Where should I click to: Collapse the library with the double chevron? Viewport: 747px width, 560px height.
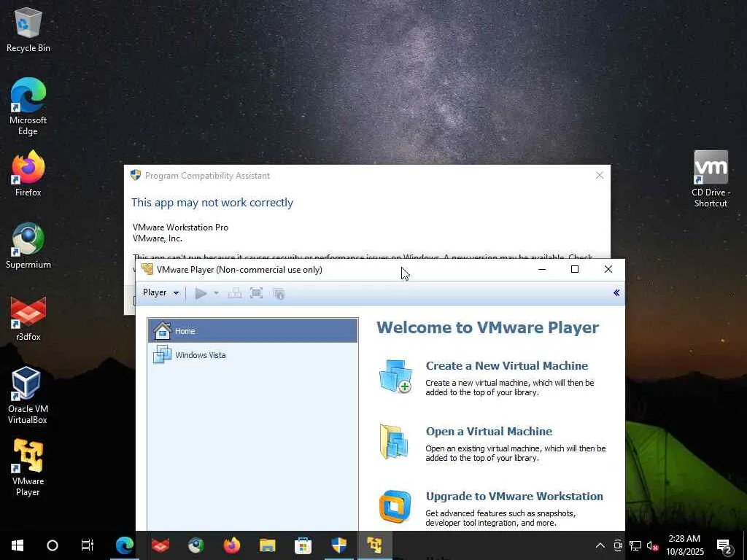[616, 293]
